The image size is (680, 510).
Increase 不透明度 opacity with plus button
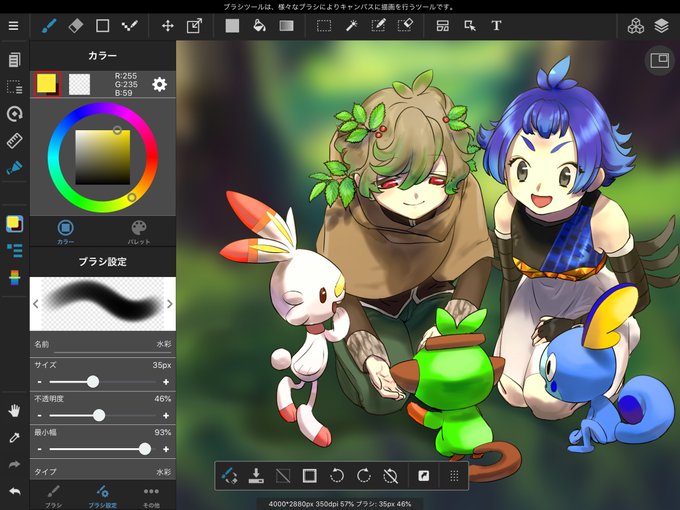166,415
